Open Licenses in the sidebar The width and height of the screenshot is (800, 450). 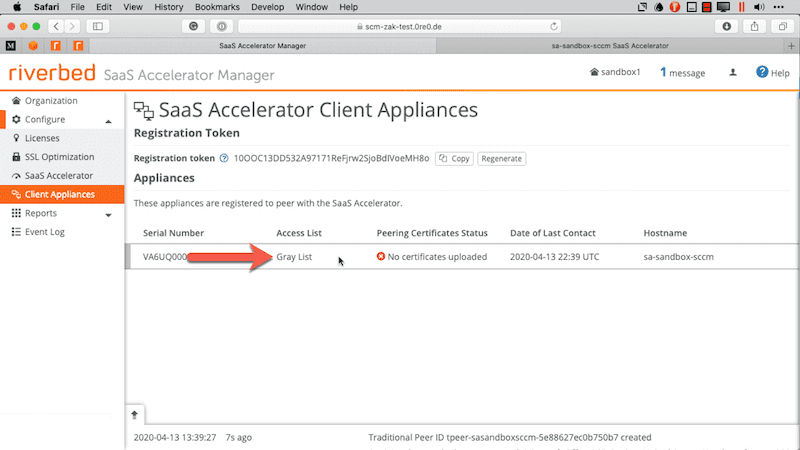tap(42, 138)
